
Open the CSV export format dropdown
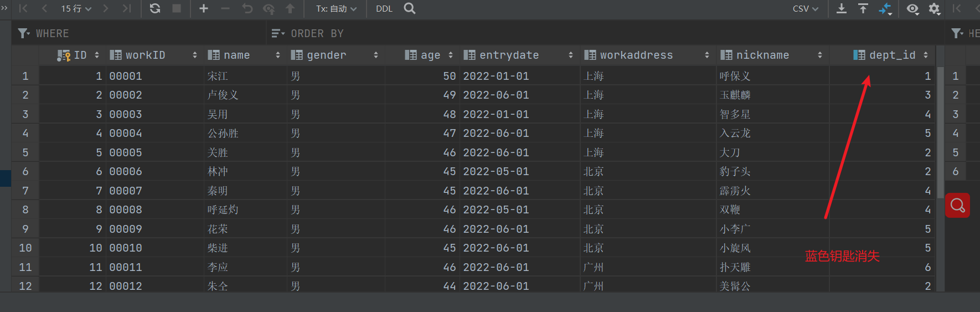[x=805, y=8]
